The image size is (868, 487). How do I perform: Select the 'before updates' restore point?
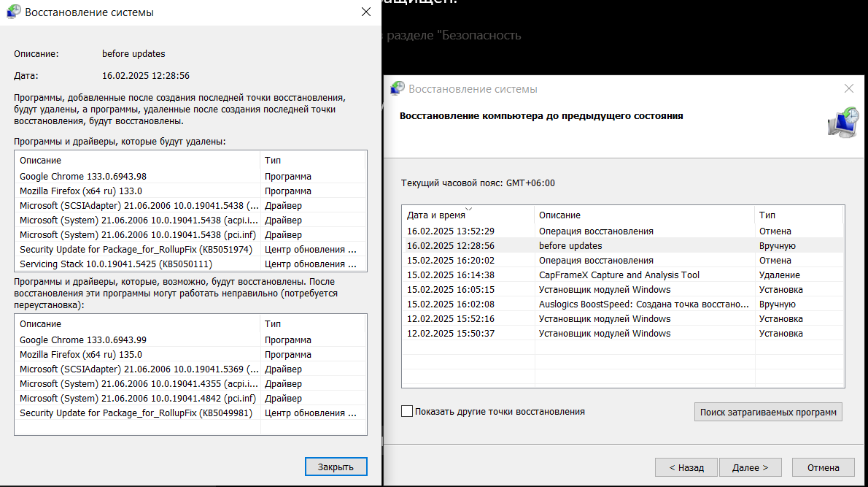(x=570, y=246)
